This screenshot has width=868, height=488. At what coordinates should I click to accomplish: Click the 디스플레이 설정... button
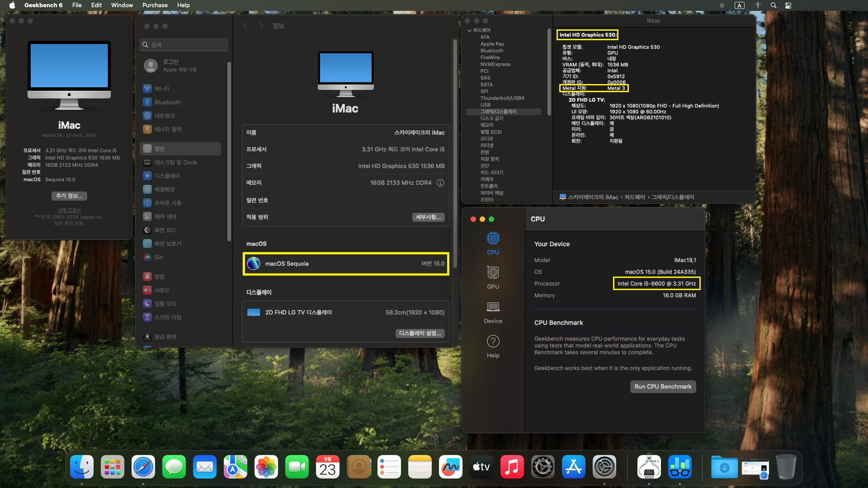[x=420, y=333]
